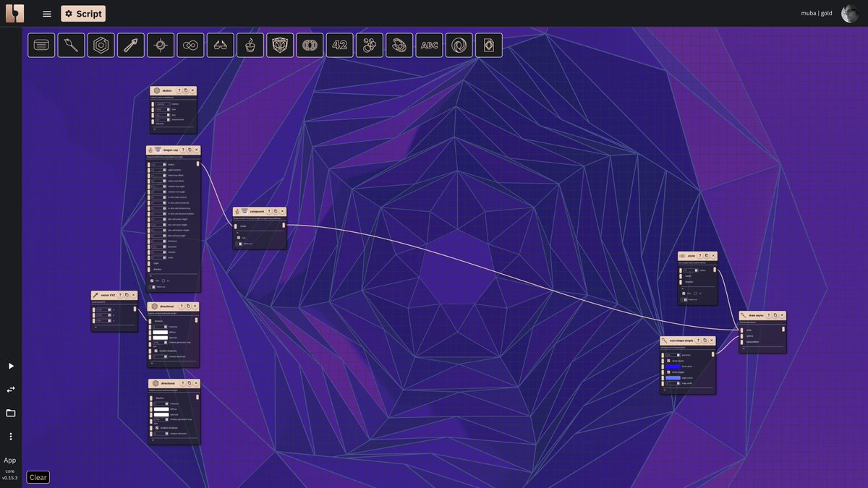Collapse vector XYZ node with bottom chevron
This screenshot has width=868, height=488.
point(95,327)
